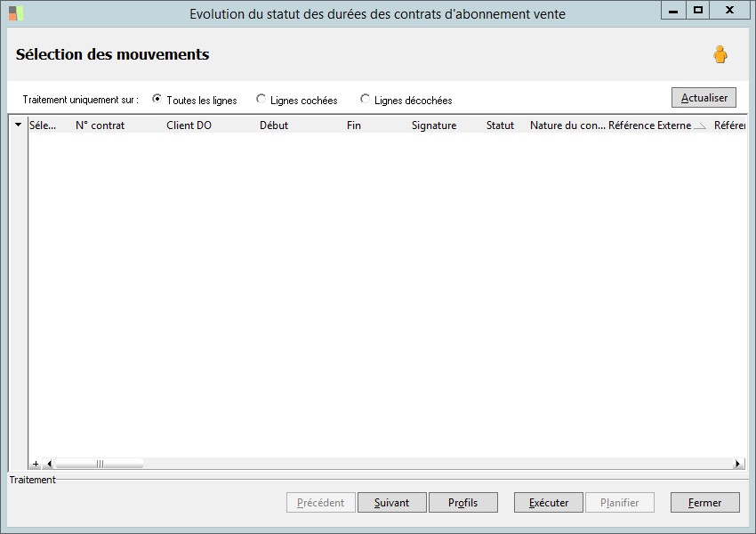The height and width of the screenshot is (534, 756).
Task: Select the Lignes décochées radio button
Action: tap(365, 99)
